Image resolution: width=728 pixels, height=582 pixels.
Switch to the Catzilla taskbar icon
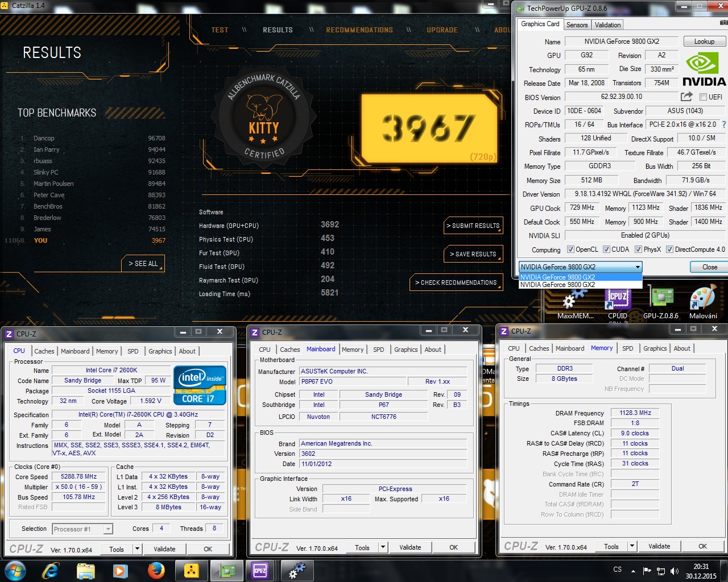[x=192, y=570]
